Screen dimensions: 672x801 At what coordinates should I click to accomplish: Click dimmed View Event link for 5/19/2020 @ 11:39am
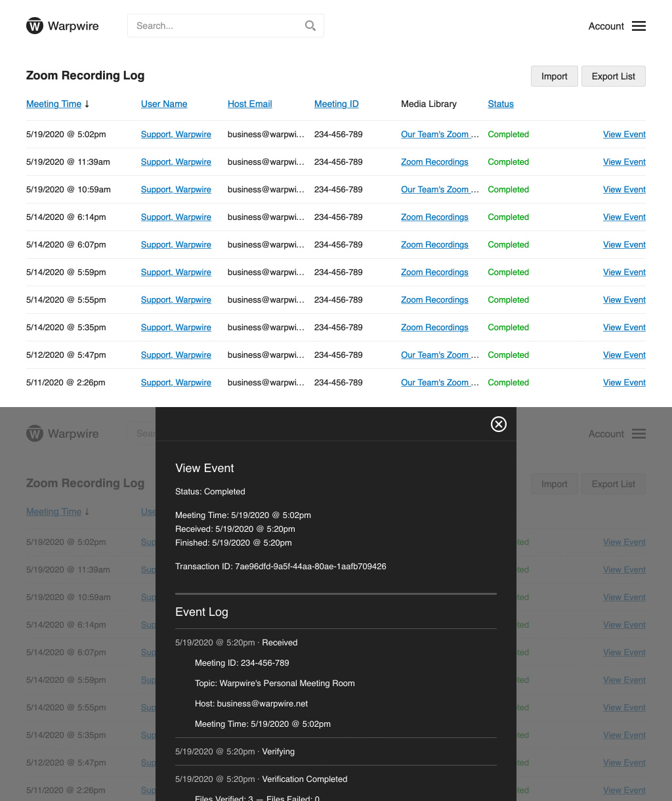pyautogui.click(x=624, y=569)
